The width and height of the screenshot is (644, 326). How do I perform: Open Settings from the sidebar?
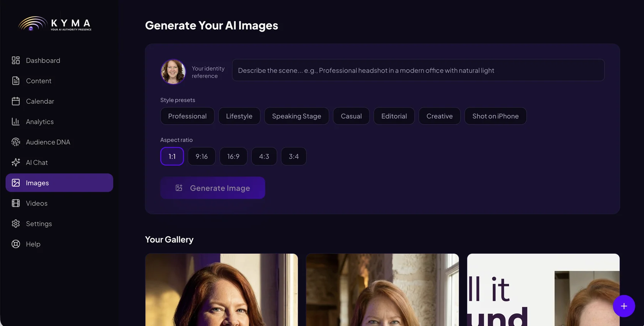coord(59,223)
